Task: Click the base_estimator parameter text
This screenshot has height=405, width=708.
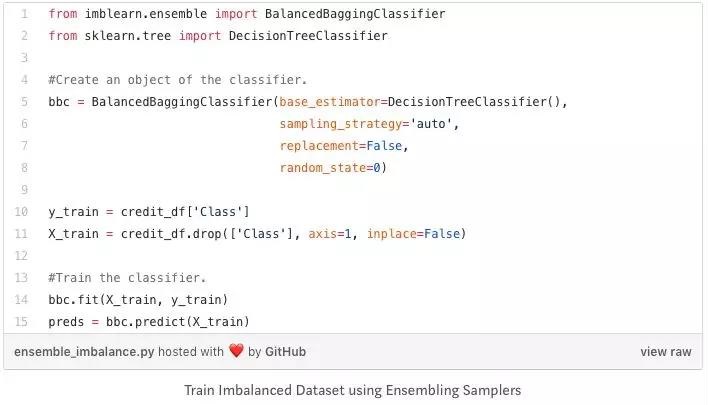Action: pyautogui.click(x=330, y=102)
